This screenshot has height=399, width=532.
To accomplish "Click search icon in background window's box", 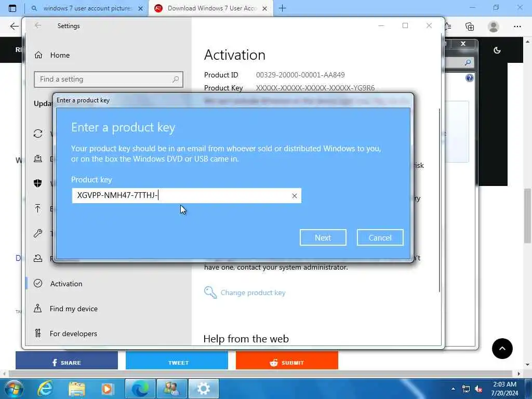I will coord(468,62).
